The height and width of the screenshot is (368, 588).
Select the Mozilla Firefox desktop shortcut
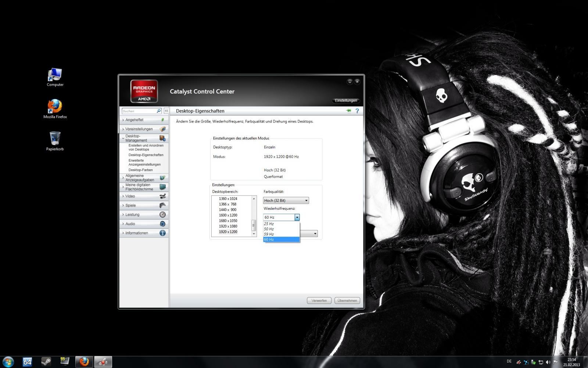coord(55,109)
